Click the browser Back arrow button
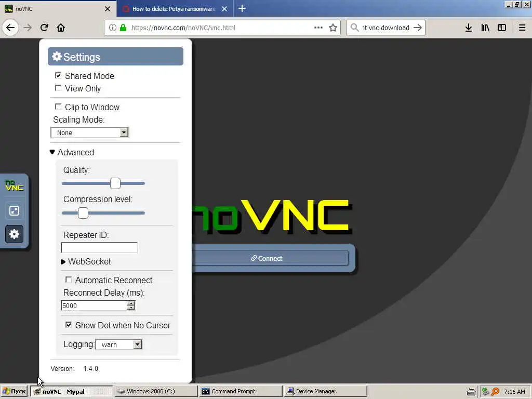Screen dimensions: 532x399 coord(10,28)
